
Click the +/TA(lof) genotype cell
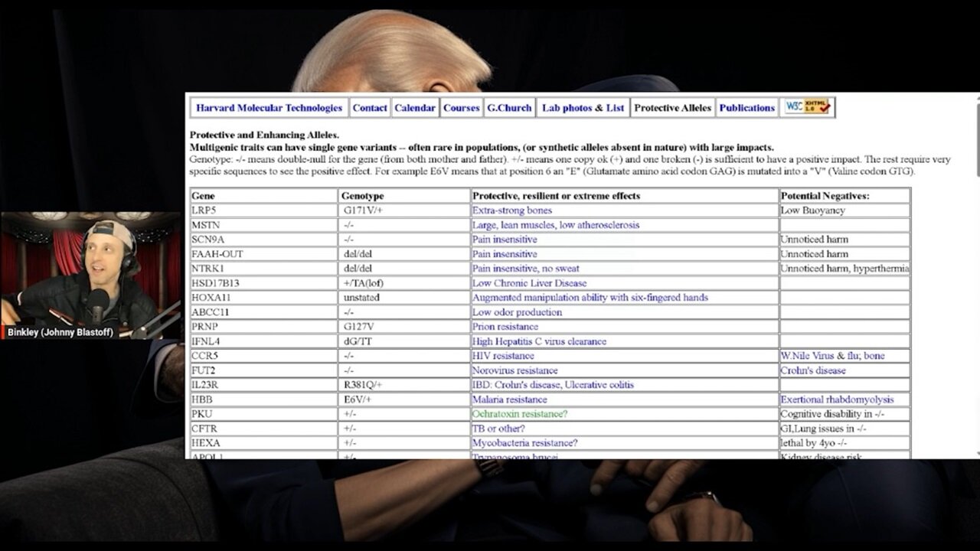coord(405,283)
